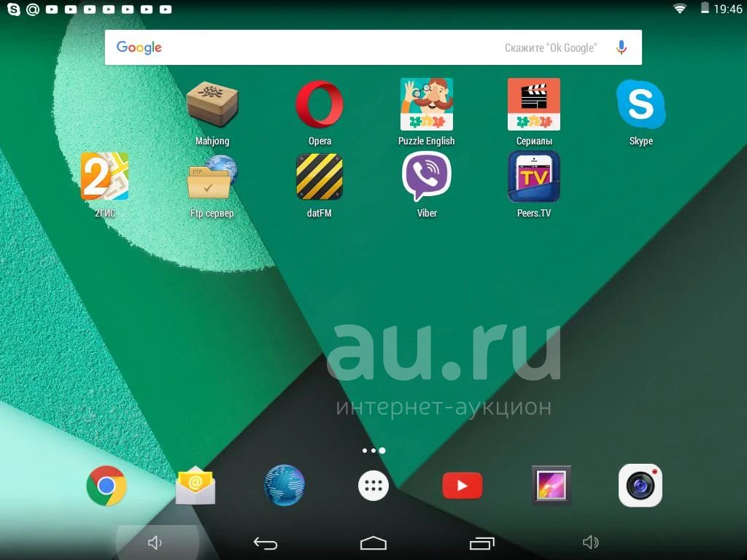The height and width of the screenshot is (560, 747).
Task: Tap the Wi-Fi status icon
Action: [680, 9]
